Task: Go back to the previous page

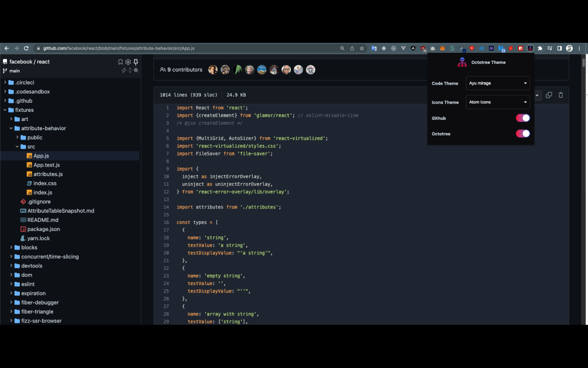Action: tap(6, 48)
